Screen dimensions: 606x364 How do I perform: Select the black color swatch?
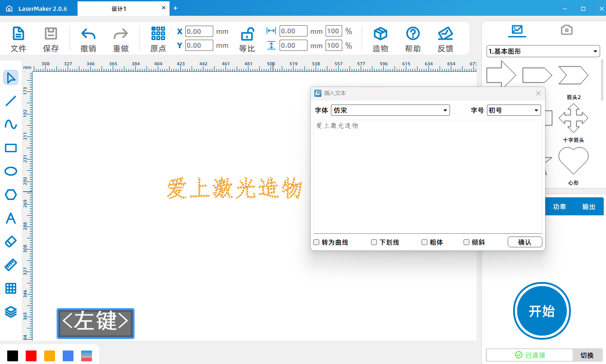(13, 355)
